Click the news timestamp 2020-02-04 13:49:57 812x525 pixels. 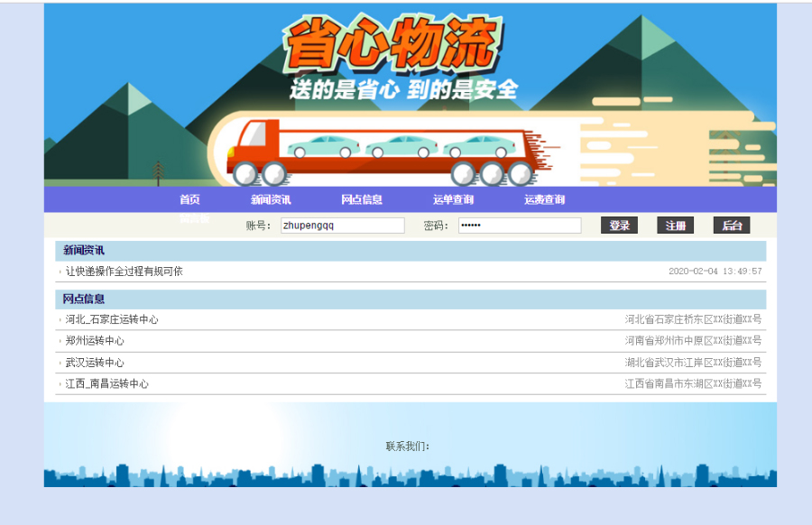point(715,272)
